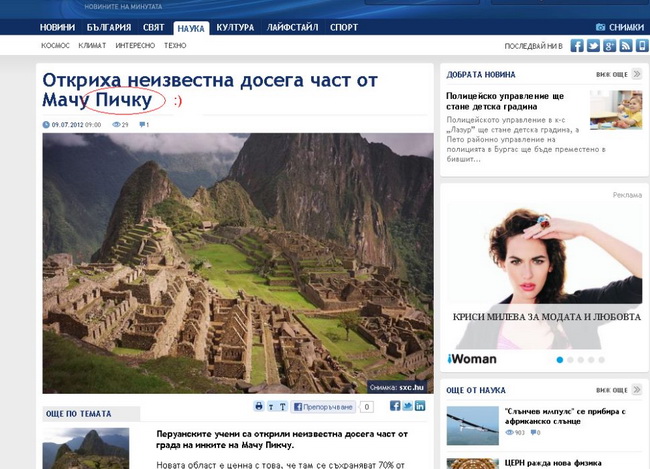This screenshot has height=469, width=650.
Task: Open the RSS feed icon
Action: pyautogui.click(x=626, y=45)
